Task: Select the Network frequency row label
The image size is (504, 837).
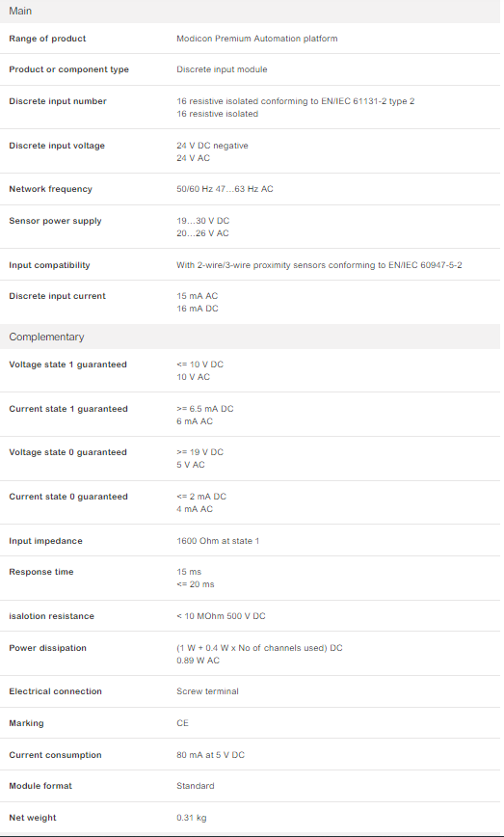Action: click(50, 189)
